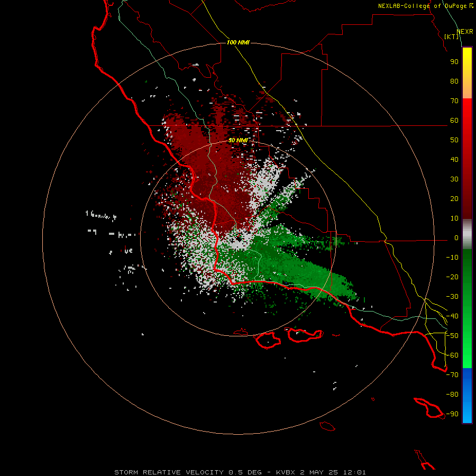476x476 pixels.
Task: Click the -10 value on velocity scale
Action: pyautogui.click(x=452, y=258)
